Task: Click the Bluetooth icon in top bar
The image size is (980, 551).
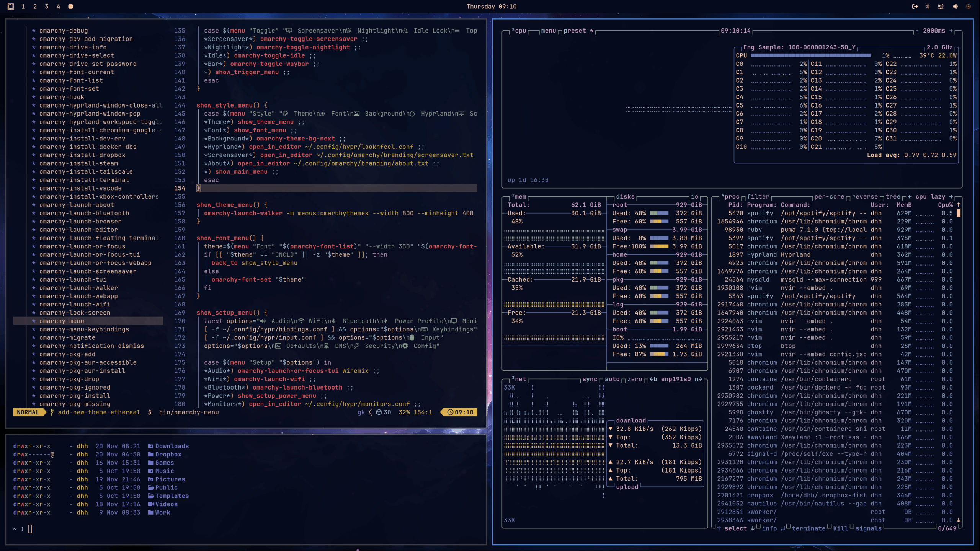Action: click(928, 7)
